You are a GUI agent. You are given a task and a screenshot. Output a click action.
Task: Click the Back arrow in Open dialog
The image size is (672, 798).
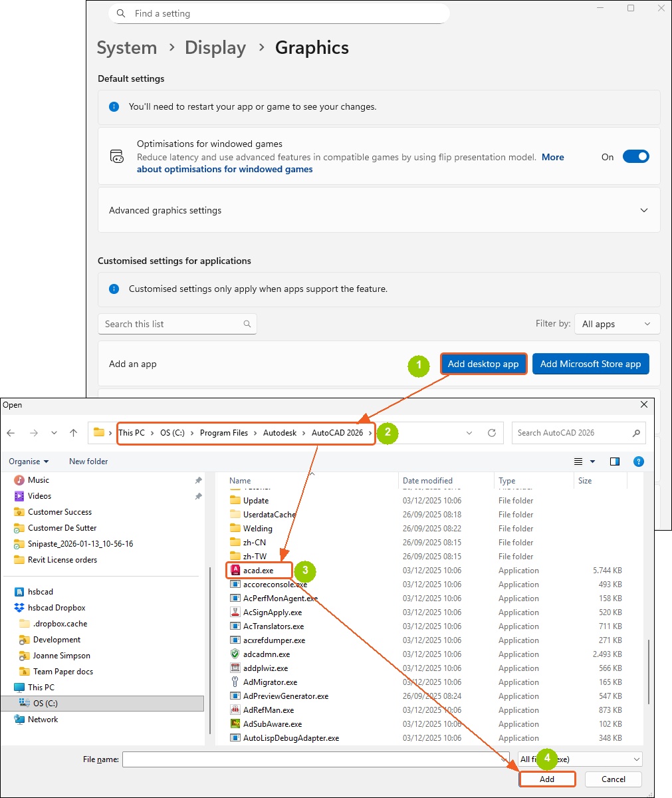[11, 433]
